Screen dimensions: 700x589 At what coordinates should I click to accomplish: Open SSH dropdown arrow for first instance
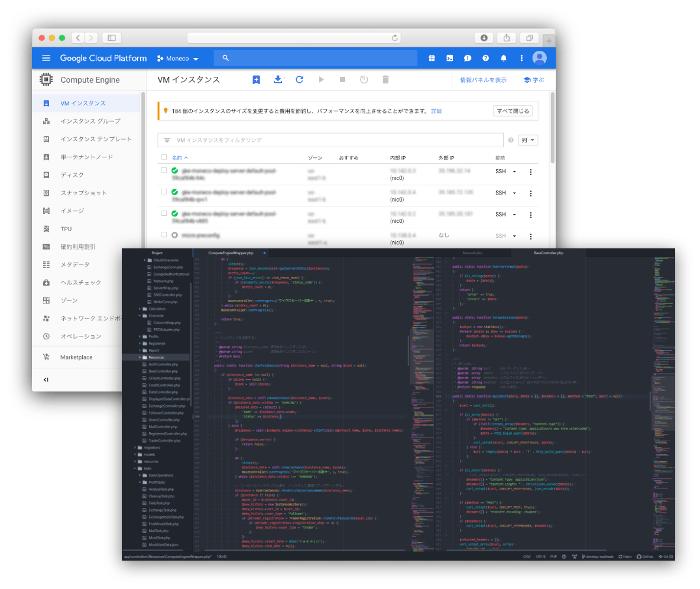point(514,171)
